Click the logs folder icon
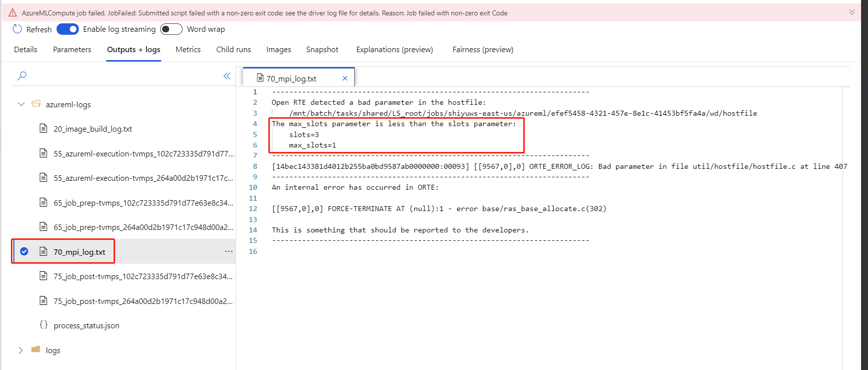The width and height of the screenshot is (868, 370). click(x=36, y=350)
